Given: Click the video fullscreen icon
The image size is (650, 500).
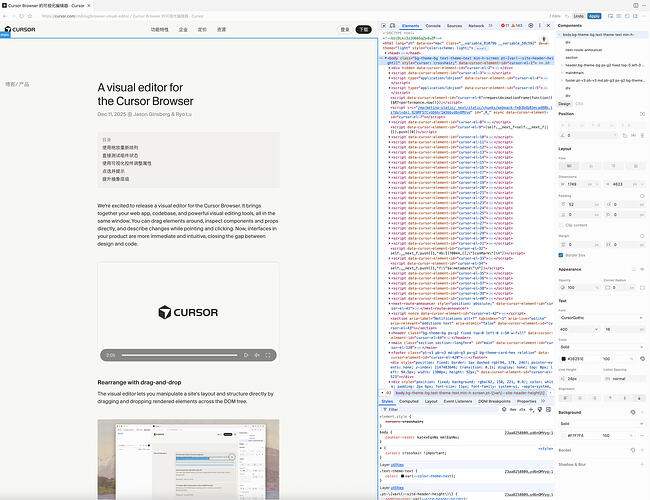Looking at the screenshot, I should tap(268, 355).
